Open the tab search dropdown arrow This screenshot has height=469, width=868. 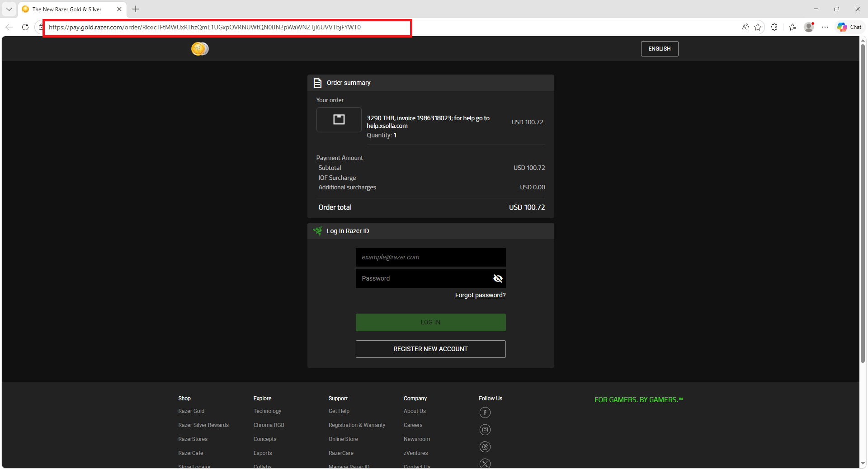[9, 9]
